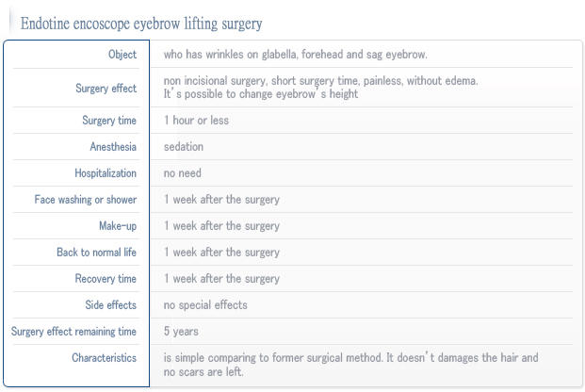
Task: Select Surgery effect remaining time label
Action: (x=73, y=332)
